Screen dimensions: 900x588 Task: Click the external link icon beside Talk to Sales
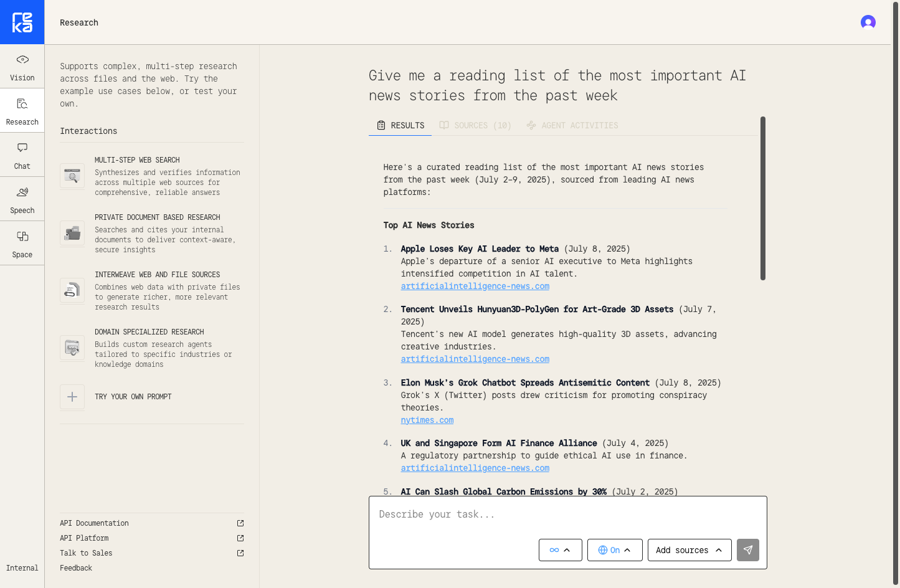[240, 553]
